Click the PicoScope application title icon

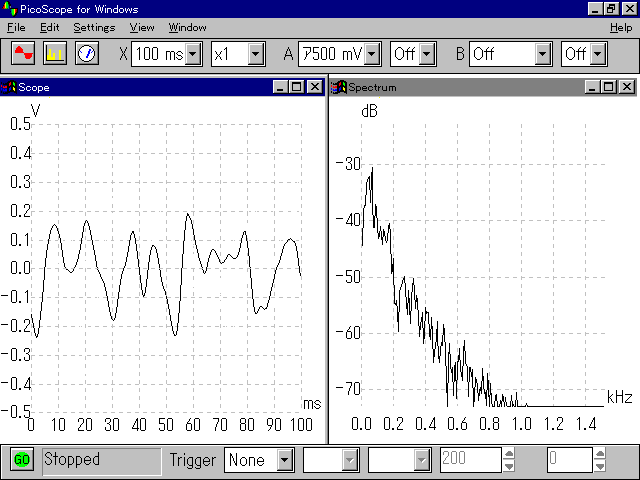[x=9, y=9]
